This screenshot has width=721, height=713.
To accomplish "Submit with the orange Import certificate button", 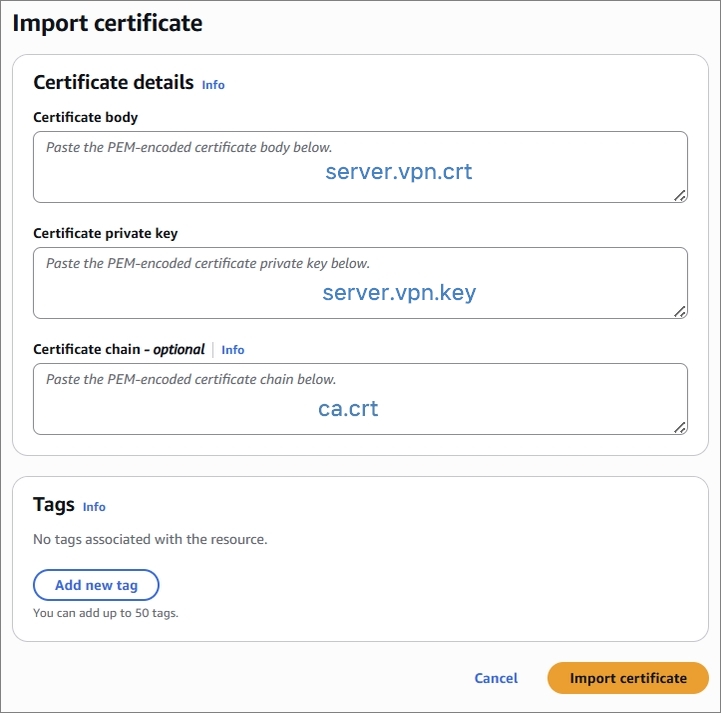I will pos(628,678).
